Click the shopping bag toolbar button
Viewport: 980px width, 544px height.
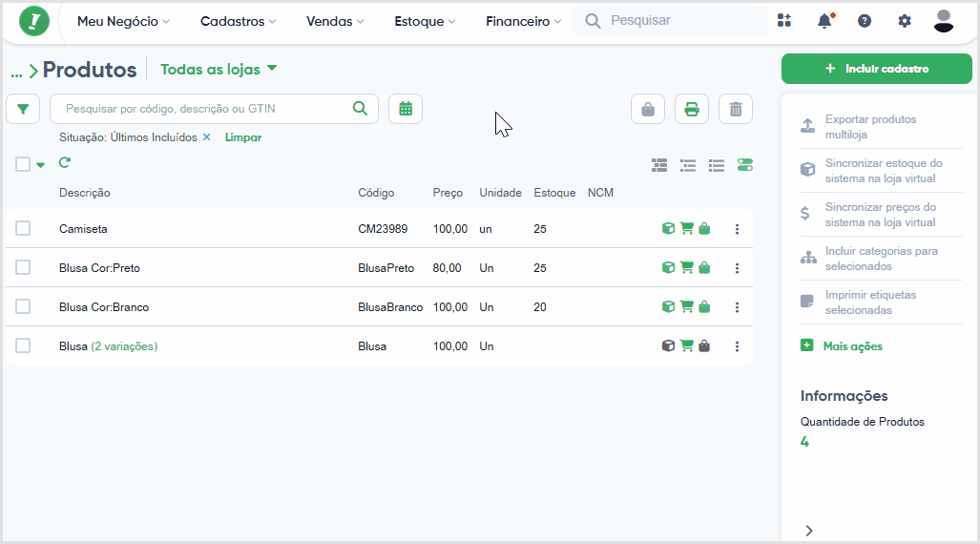648,109
